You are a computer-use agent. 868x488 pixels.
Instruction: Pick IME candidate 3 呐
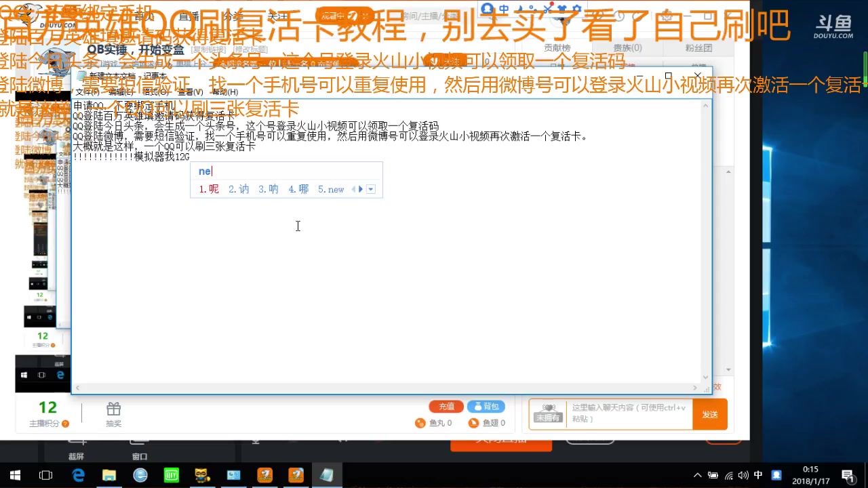click(269, 189)
